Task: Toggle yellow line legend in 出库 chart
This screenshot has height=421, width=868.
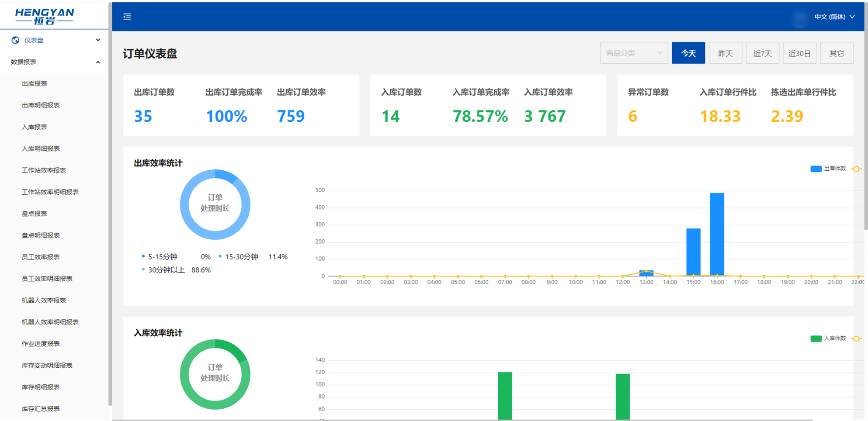Action: pos(857,169)
